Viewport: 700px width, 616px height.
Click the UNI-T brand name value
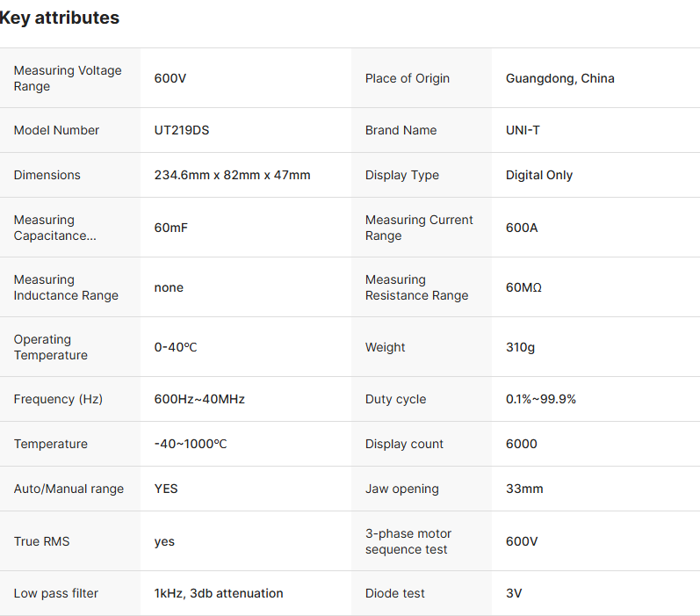point(523,130)
